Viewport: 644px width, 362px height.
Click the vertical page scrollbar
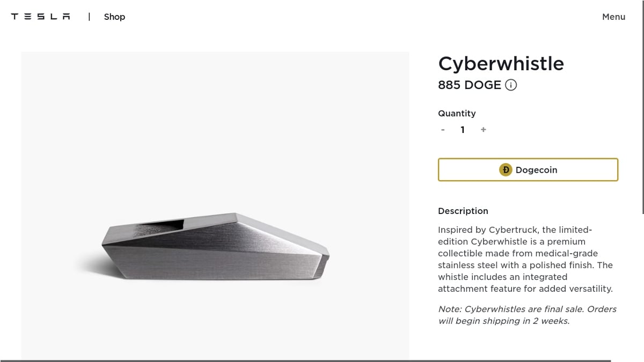tap(642, 107)
